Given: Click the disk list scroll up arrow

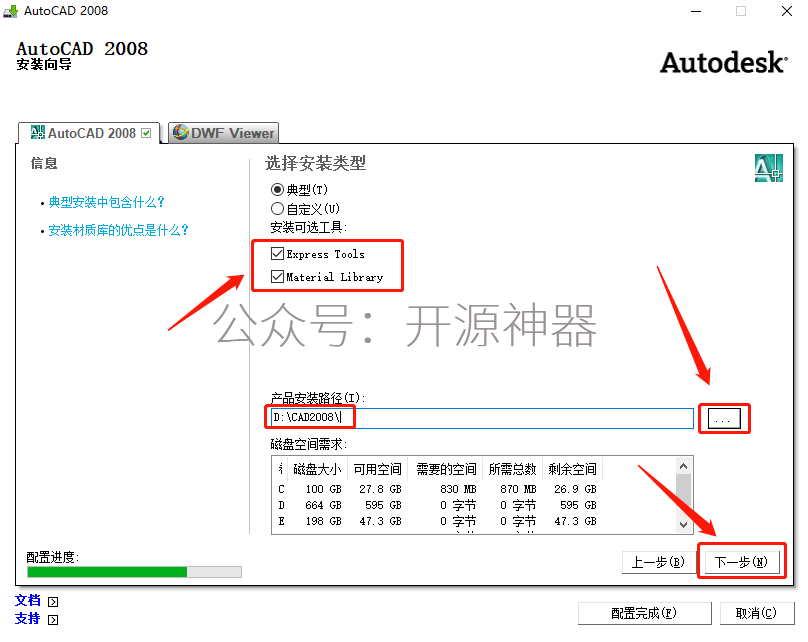Looking at the screenshot, I should (x=683, y=466).
